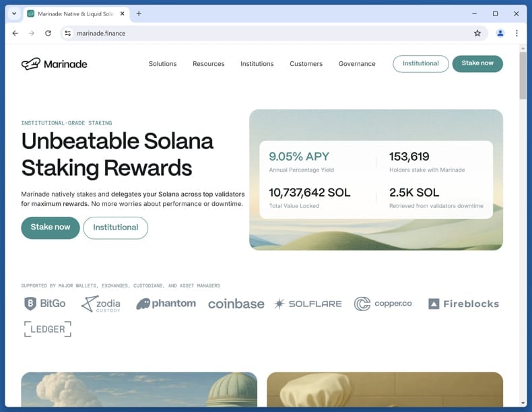Screen dimensions: 532x412
Task: Click the hero Stake now button
Action: click(x=51, y=228)
